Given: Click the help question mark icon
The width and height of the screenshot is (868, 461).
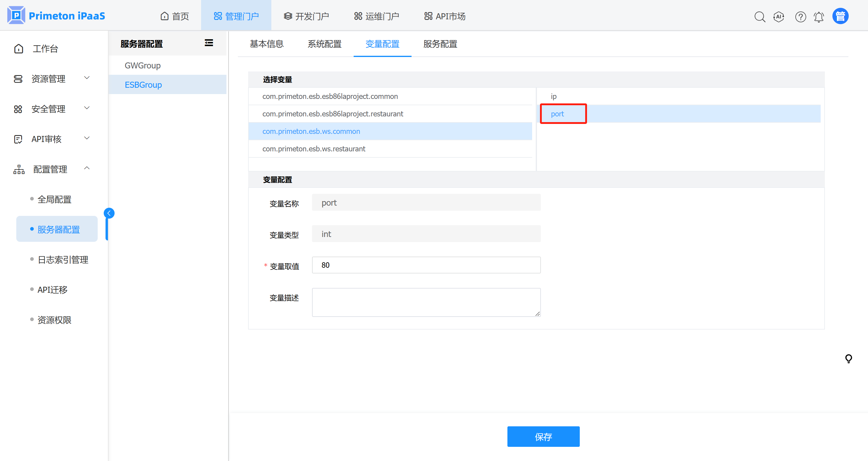Looking at the screenshot, I should point(800,17).
